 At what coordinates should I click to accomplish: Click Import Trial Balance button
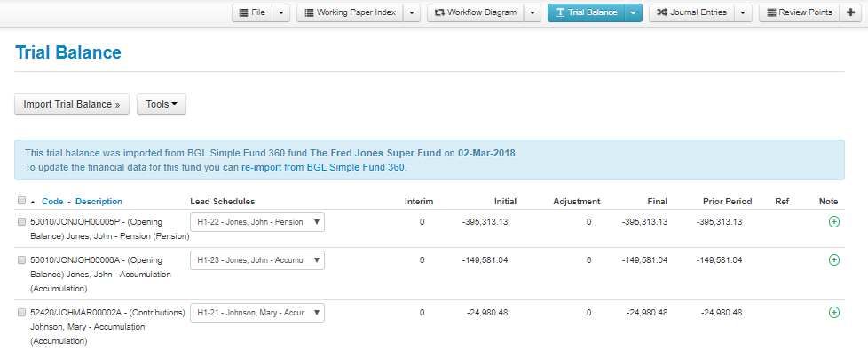point(71,104)
